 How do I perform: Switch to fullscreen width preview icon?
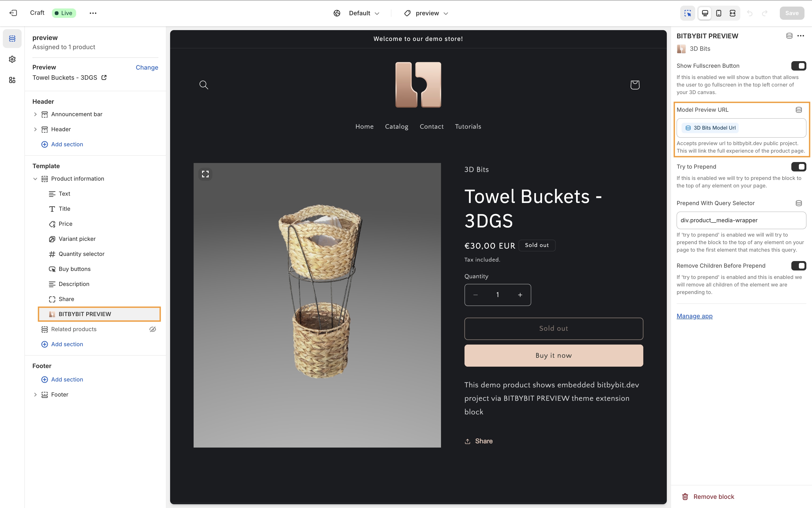[x=733, y=13]
